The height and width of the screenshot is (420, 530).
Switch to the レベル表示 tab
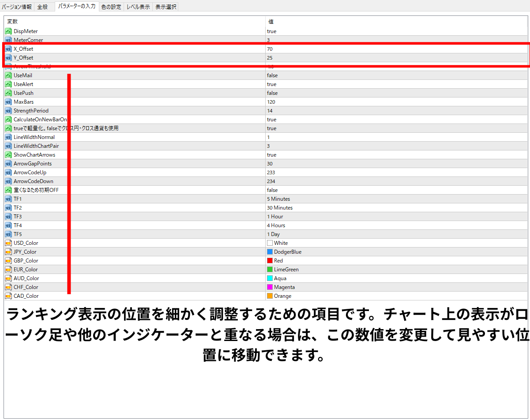tap(138, 7)
